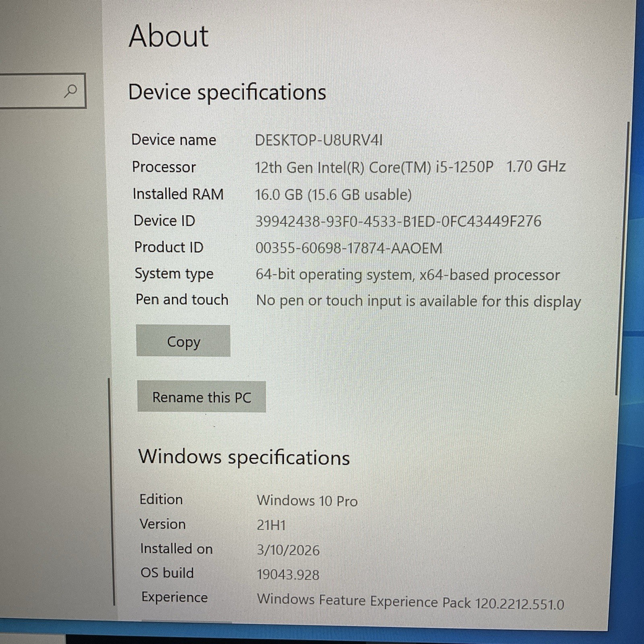The width and height of the screenshot is (644, 644).
Task: Click the Rename this PC button
Action: pyautogui.click(x=202, y=397)
